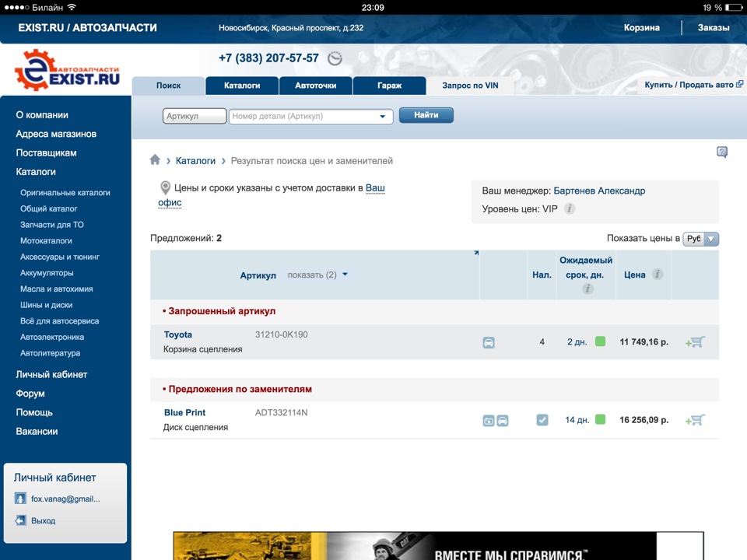
Task: Click the Найти search button
Action: coord(426,115)
